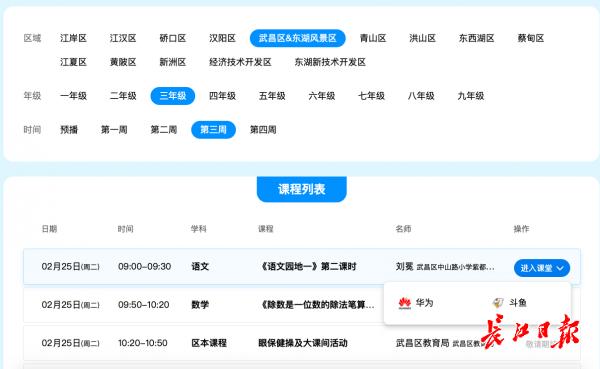The height and width of the screenshot is (369, 600).
Task: Click the date in the 区本课程 row
Action: tap(70, 343)
